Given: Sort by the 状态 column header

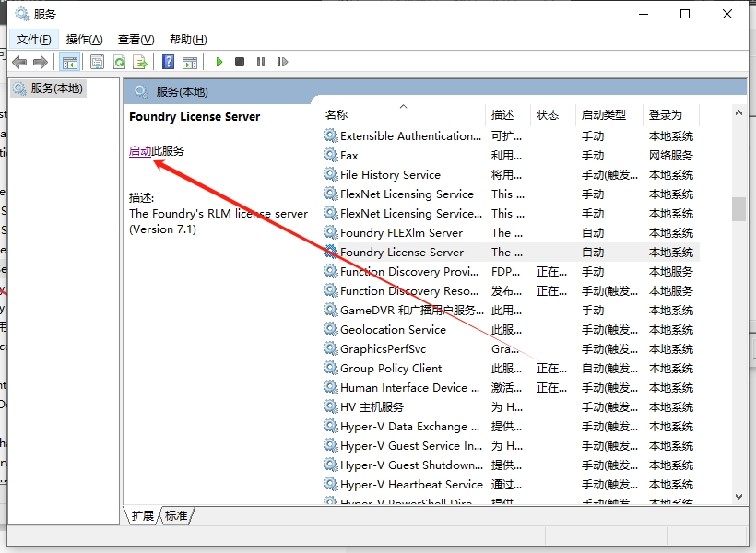Looking at the screenshot, I should (553, 114).
